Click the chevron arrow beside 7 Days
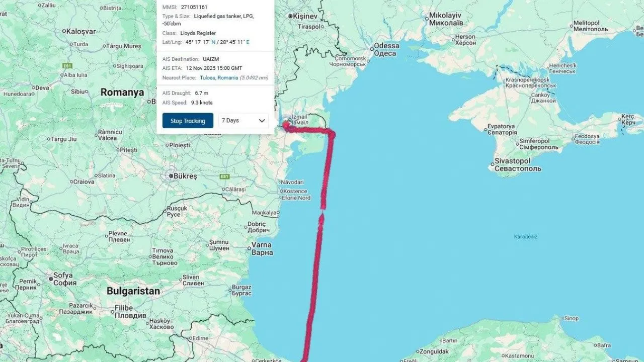The width and height of the screenshot is (644, 362). (x=262, y=121)
